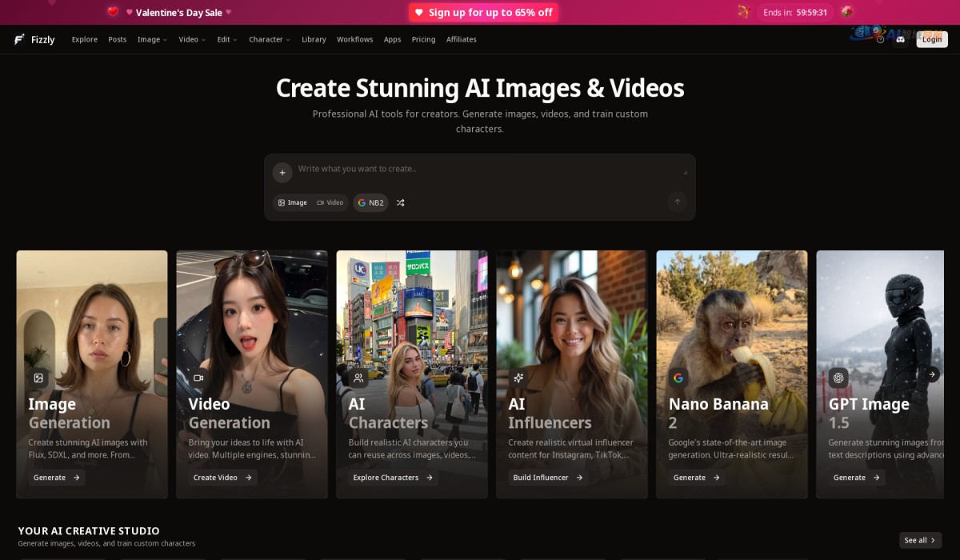Click the help question mark icon
The width and height of the screenshot is (960, 560).
881,39
